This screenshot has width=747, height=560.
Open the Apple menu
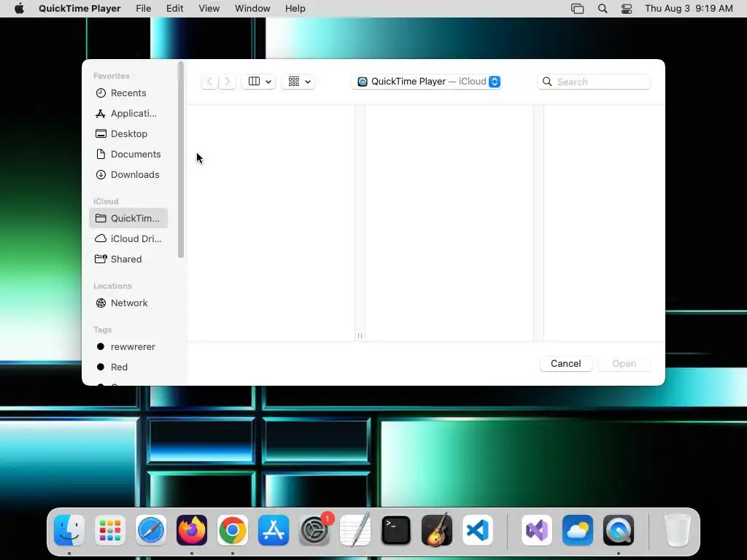coord(19,9)
